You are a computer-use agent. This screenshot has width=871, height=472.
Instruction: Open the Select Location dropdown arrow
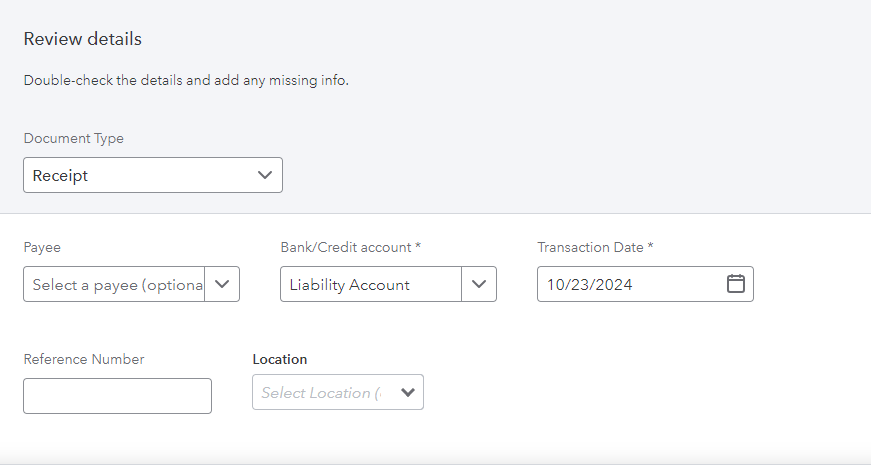click(x=407, y=393)
